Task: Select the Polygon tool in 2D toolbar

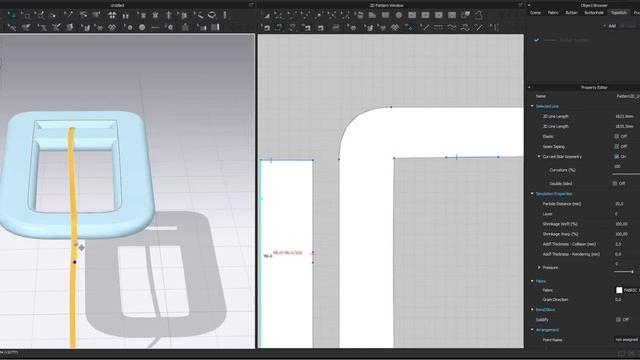Action: tap(372, 15)
